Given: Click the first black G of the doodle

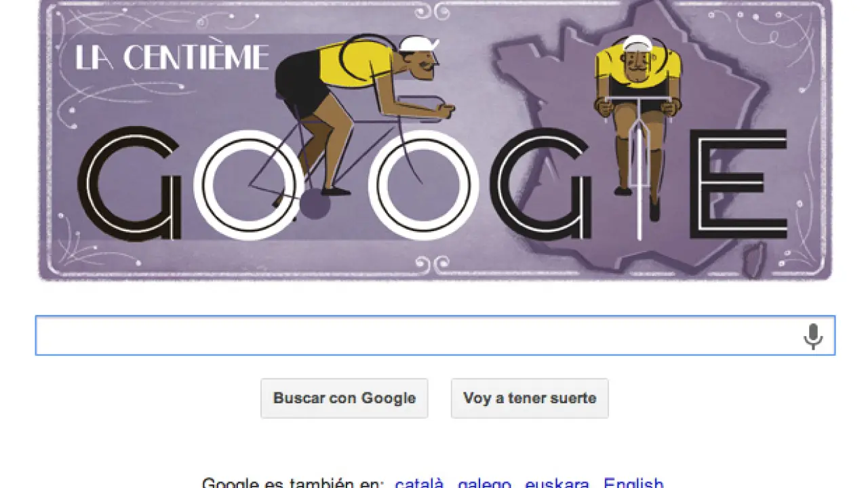Looking at the screenshot, I should pyautogui.click(x=129, y=184).
